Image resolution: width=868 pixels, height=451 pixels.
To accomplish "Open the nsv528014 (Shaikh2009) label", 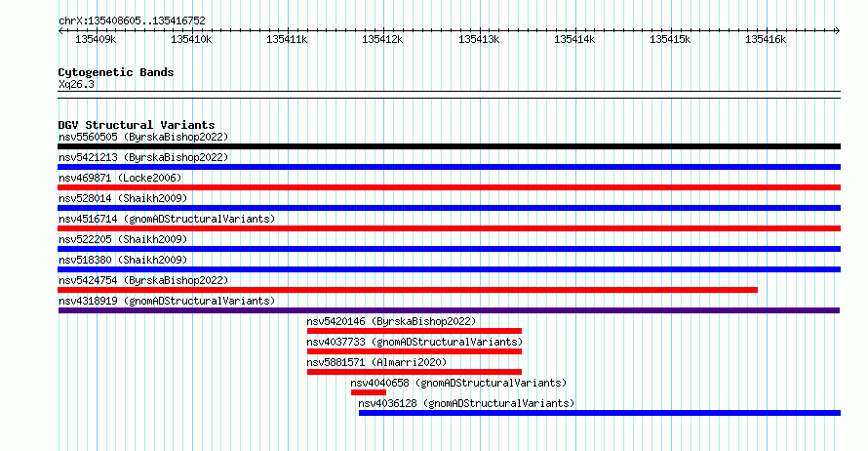I will coord(123,198).
